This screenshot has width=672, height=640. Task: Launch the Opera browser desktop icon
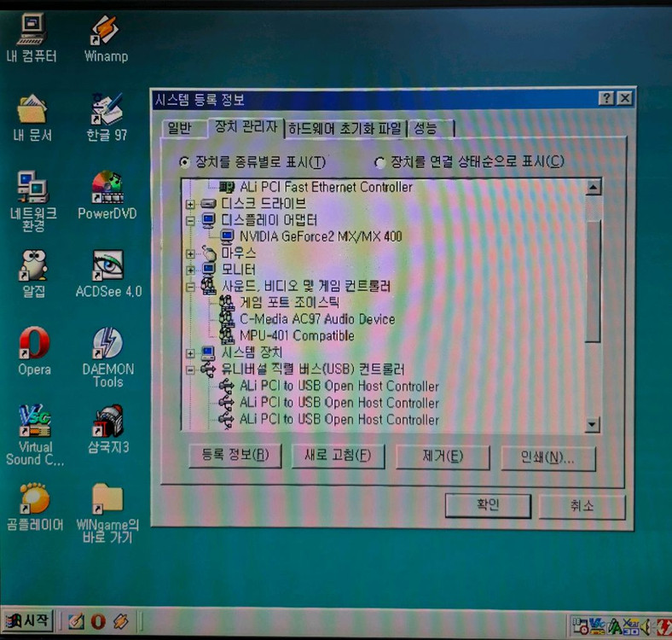(x=34, y=344)
